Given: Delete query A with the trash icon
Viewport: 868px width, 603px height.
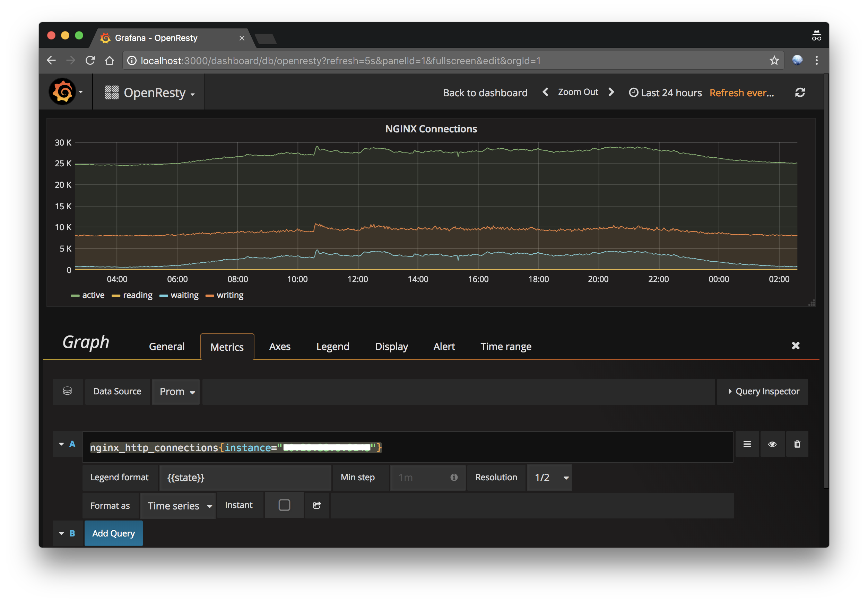Looking at the screenshot, I should pyautogui.click(x=798, y=444).
